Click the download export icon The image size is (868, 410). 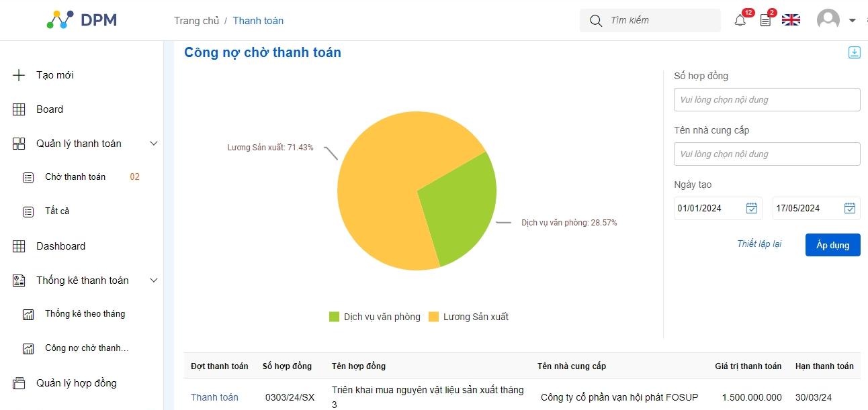pyautogui.click(x=854, y=52)
